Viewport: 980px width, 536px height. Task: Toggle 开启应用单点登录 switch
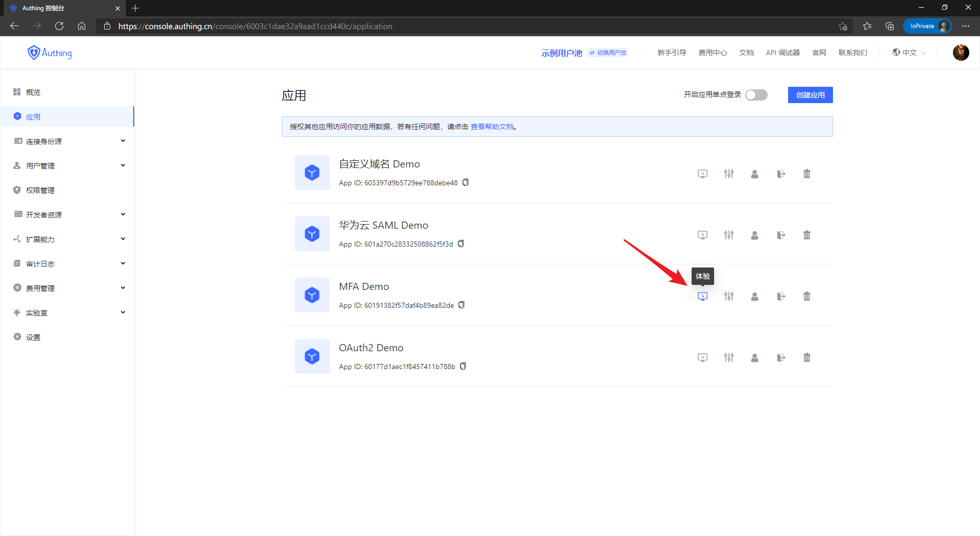pos(756,95)
